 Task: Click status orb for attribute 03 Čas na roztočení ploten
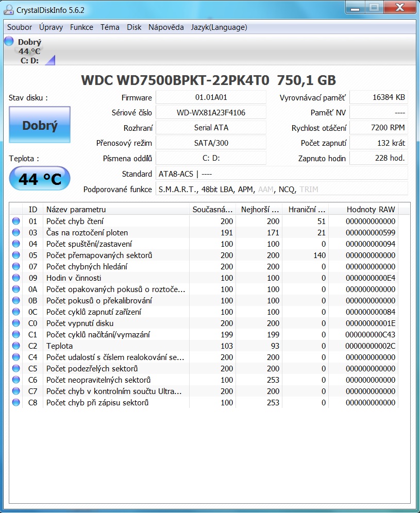[16, 233]
